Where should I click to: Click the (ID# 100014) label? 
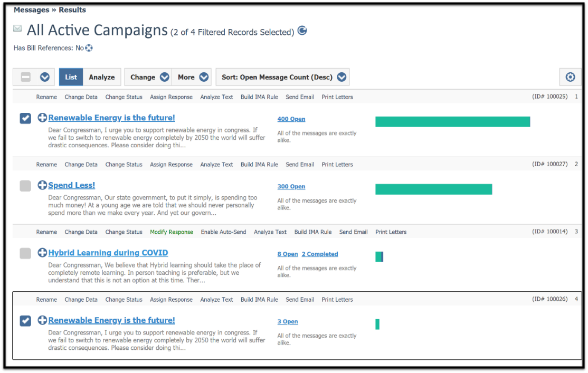(x=550, y=232)
